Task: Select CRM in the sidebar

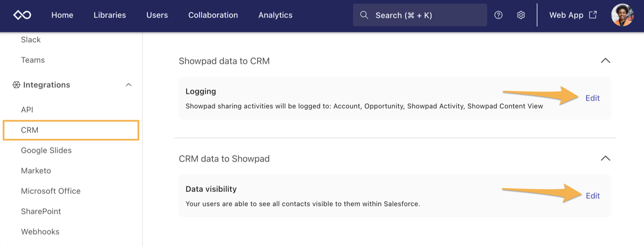Action: pos(71,130)
